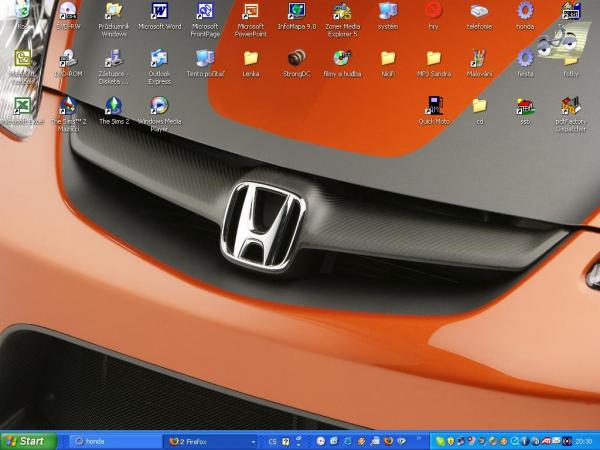Select the Tento počítač icon

pos(204,59)
